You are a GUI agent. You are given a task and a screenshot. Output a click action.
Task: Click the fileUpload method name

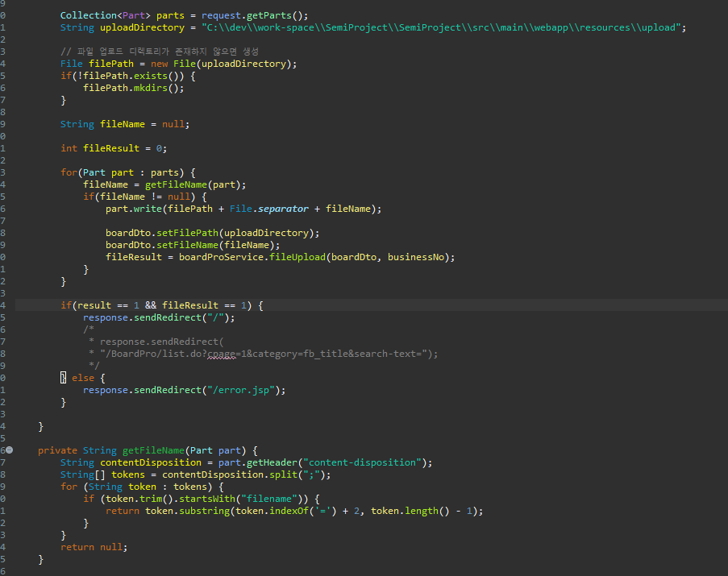click(297, 256)
